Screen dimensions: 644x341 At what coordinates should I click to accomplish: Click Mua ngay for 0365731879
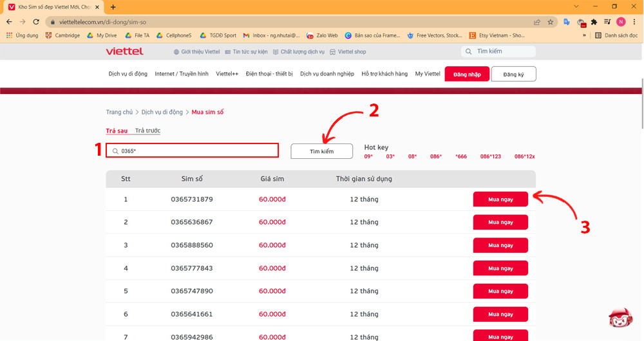pos(500,199)
